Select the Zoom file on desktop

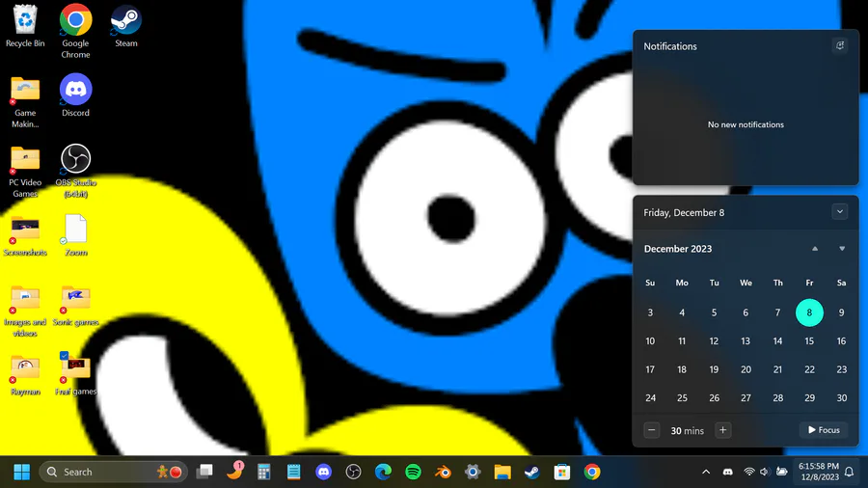(76, 235)
